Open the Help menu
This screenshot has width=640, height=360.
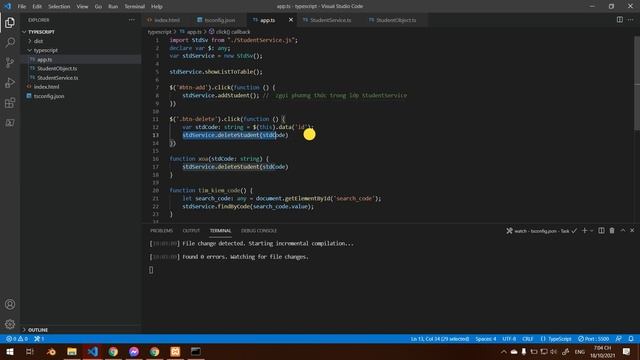(x=157, y=6)
